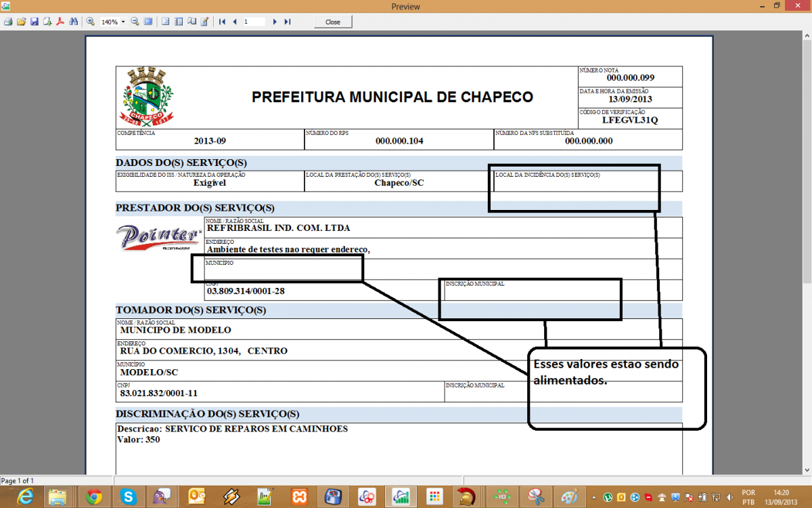Click the service location Chapeco/SC

[x=399, y=183]
